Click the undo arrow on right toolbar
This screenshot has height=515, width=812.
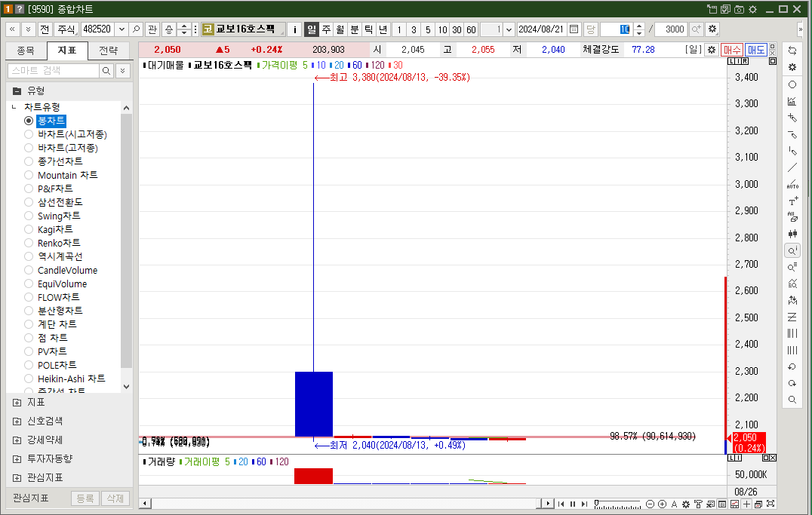[792, 366]
